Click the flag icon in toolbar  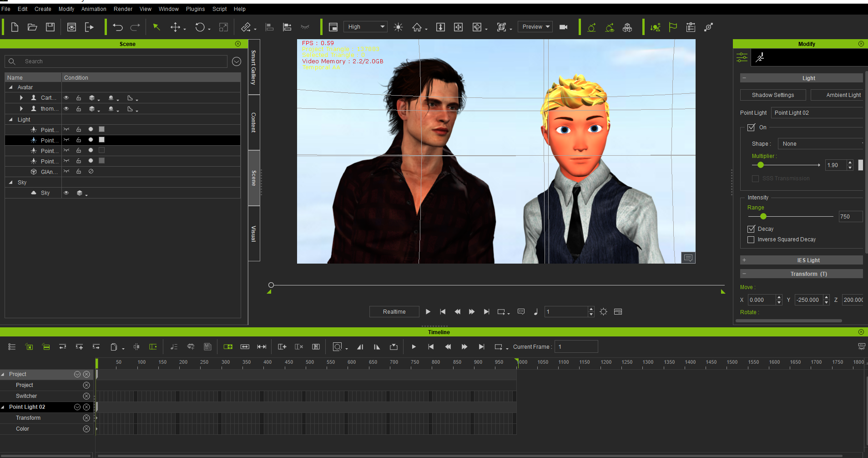click(673, 27)
